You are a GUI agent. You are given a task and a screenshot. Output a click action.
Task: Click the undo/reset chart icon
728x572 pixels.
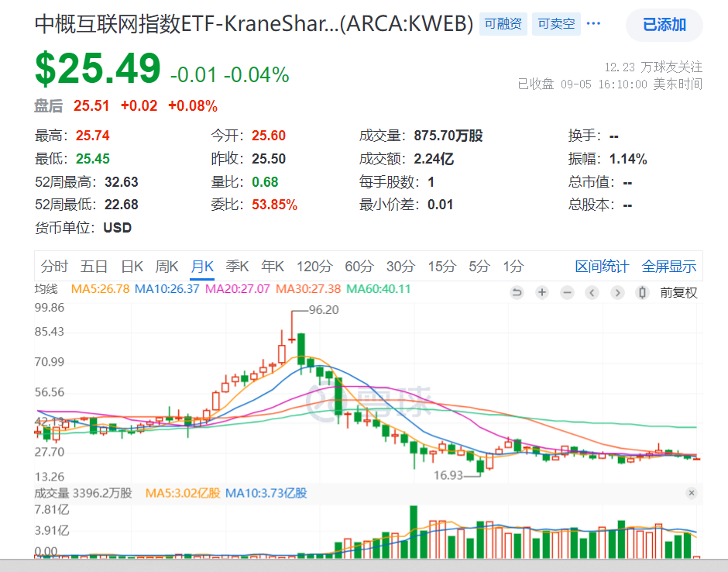[x=517, y=292]
